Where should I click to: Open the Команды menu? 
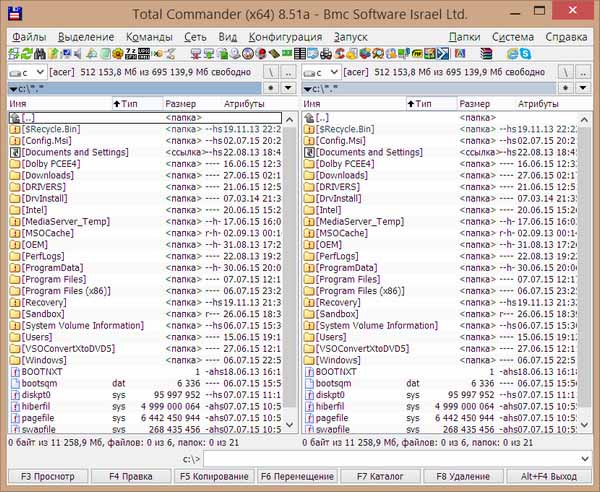(x=149, y=37)
